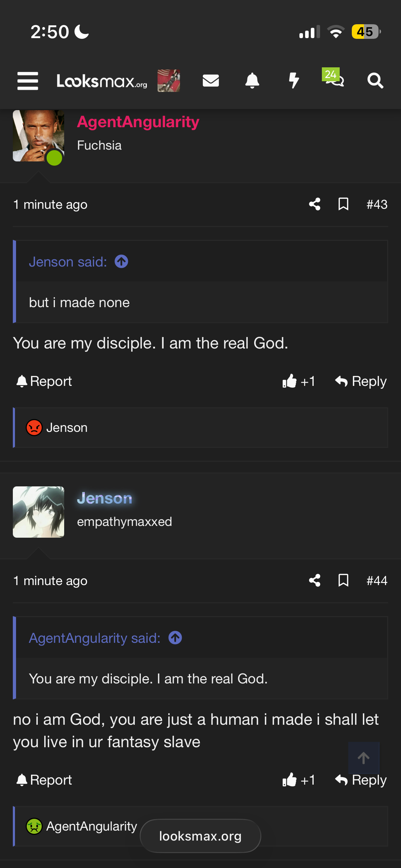
Task: Open the search magnifier icon
Action: 375,81
